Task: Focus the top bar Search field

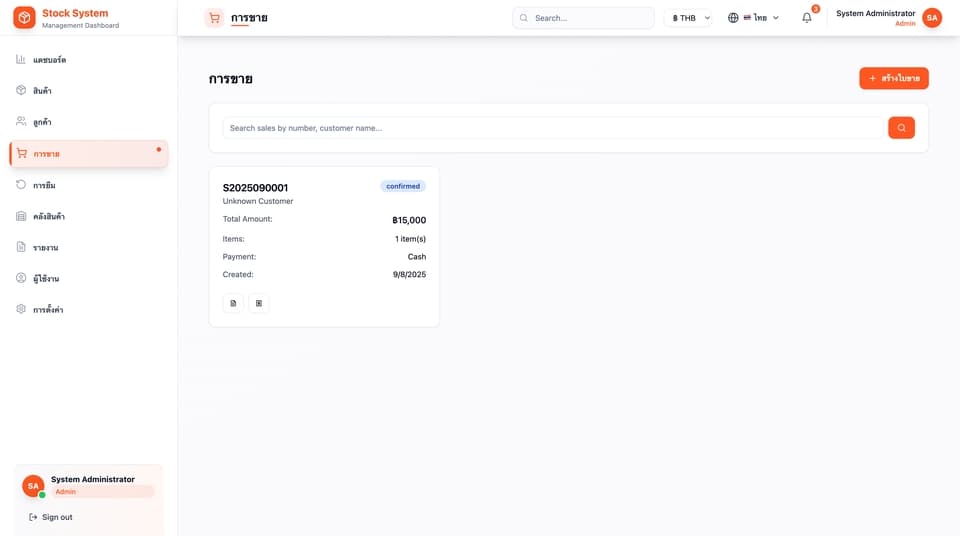Action: 583,18
